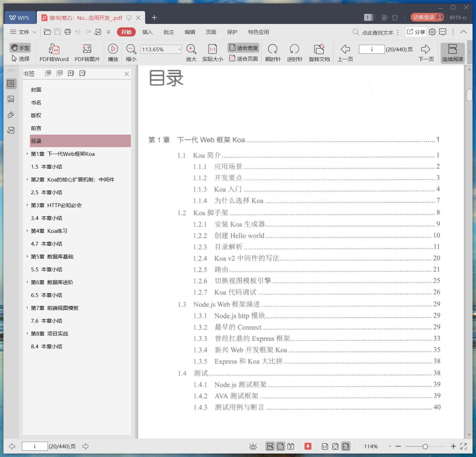This screenshot has width=476, height=457.
Task: Expand bookmark 第1章 下一代Web框架Koa
Action: 27,153
